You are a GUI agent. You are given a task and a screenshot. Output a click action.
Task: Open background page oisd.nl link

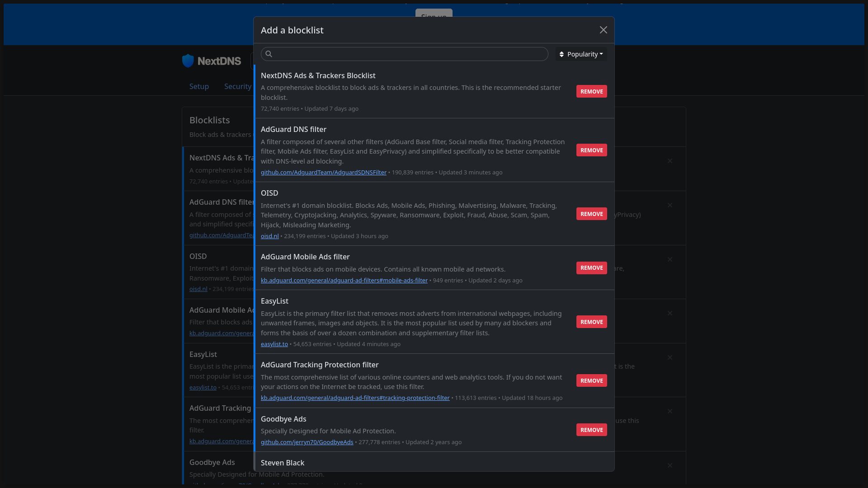click(x=198, y=289)
